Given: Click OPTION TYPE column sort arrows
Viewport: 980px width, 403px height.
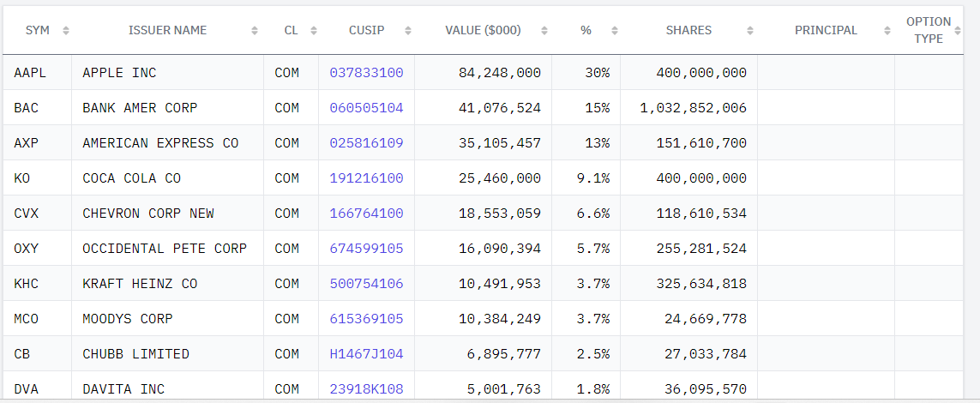Looking at the screenshot, I should pyautogui.click(x=959, y=31).
